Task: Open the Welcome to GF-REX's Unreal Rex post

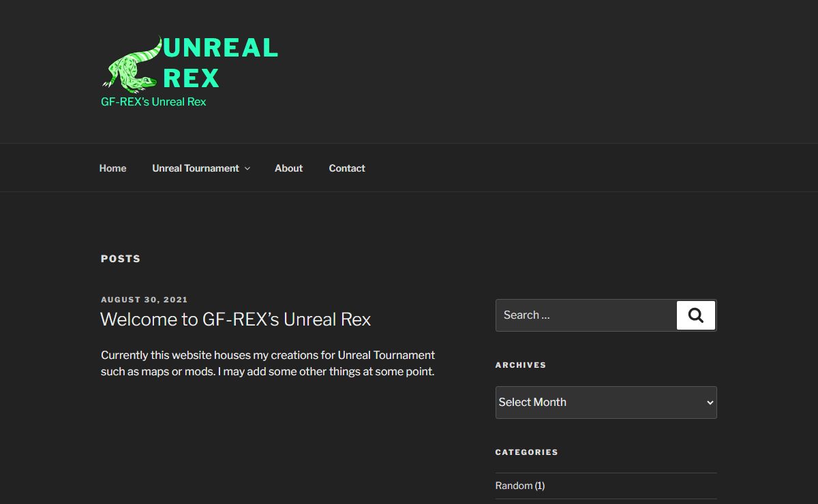Action: [x=236, y=319]
